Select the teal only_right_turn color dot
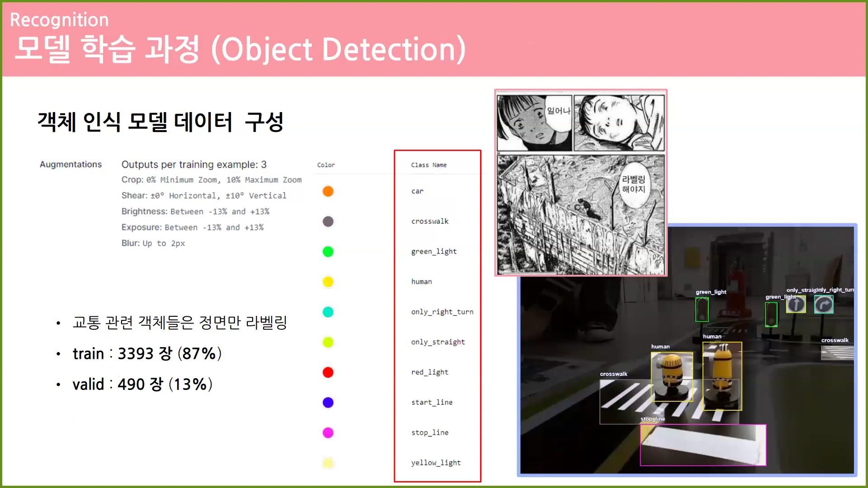Image resolution: width=868 pixels, height=488 pixels. point(328,312)
